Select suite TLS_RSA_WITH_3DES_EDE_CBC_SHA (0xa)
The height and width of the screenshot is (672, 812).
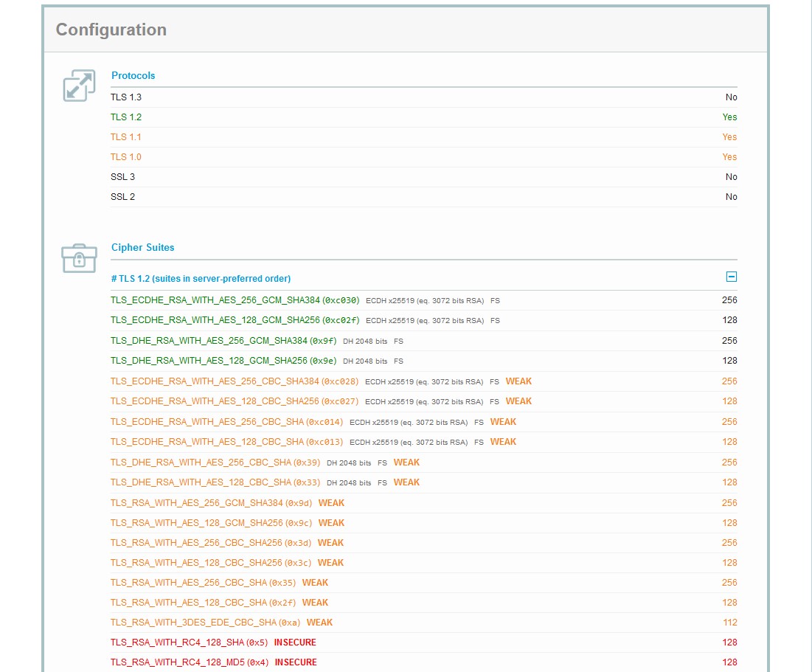pos(205,623)
